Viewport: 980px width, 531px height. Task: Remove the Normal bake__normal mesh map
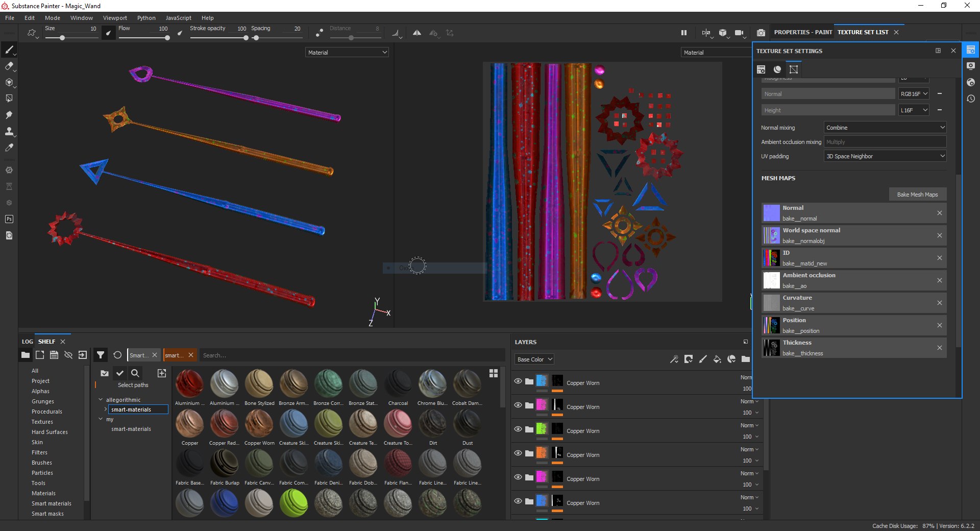tap(940, 213)
